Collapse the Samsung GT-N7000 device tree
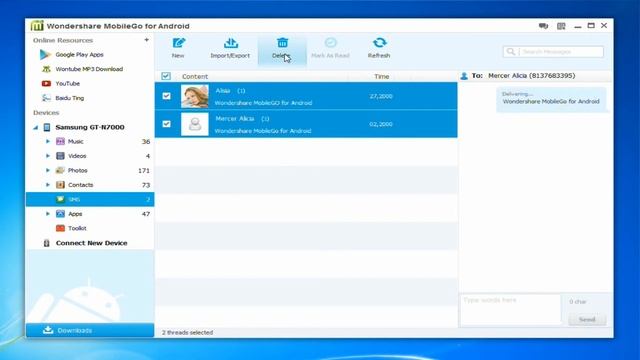The width and height of the screenshot is (640, 360). tap(36, 127)
